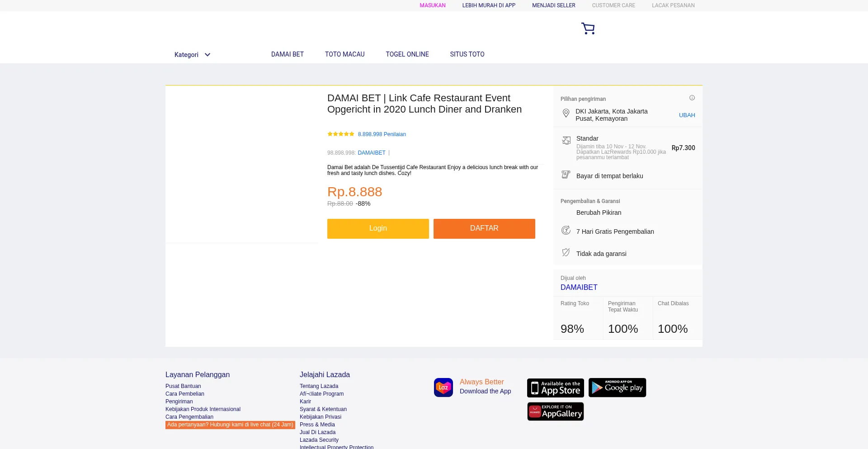Open Pusat Bantuan footer link
The image size is (868, 449).
click(x=183, y=386)
